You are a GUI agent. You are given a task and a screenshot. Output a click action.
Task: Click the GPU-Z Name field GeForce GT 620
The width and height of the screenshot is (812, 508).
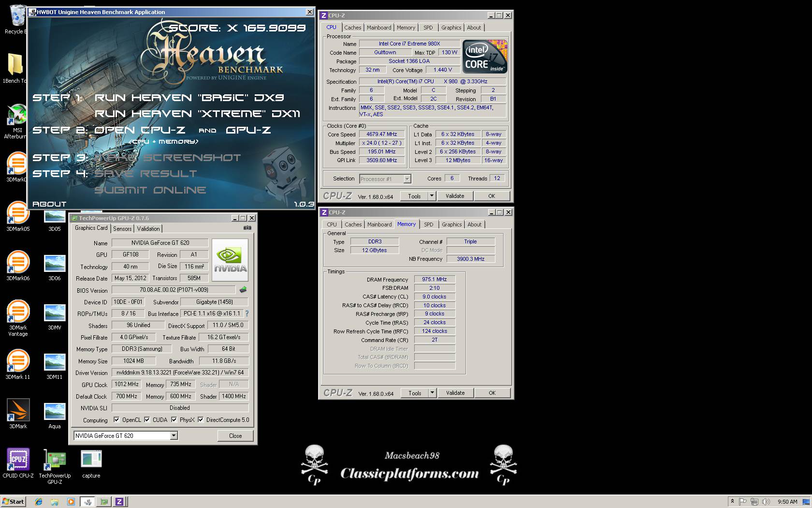pyautogui.click(x=160, y=243)
